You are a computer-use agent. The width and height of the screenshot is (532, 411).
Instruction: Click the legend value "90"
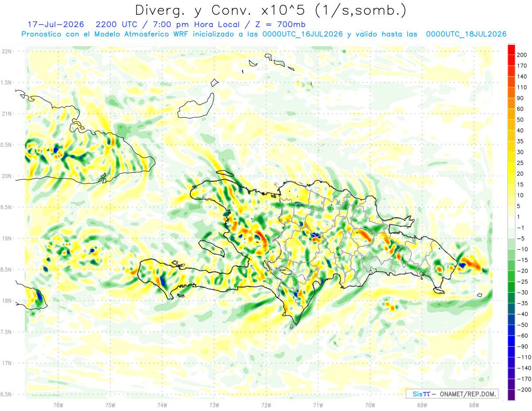[521, 98]
